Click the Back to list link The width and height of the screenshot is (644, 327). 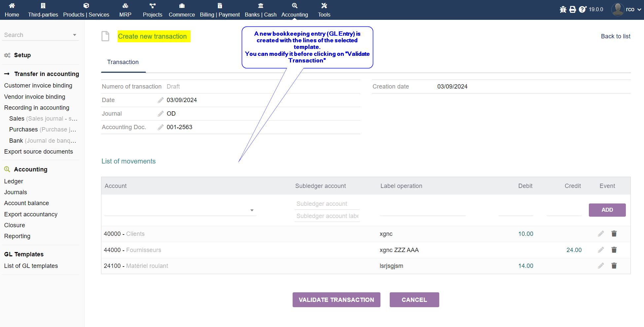click(x=615, y=36)
